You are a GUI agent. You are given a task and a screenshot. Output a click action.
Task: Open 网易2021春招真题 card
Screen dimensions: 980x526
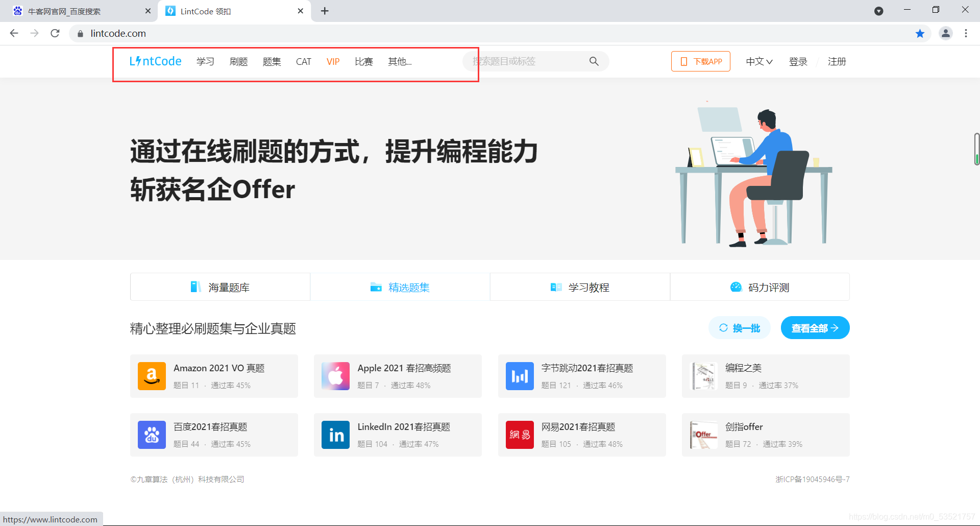pos(582,435)
